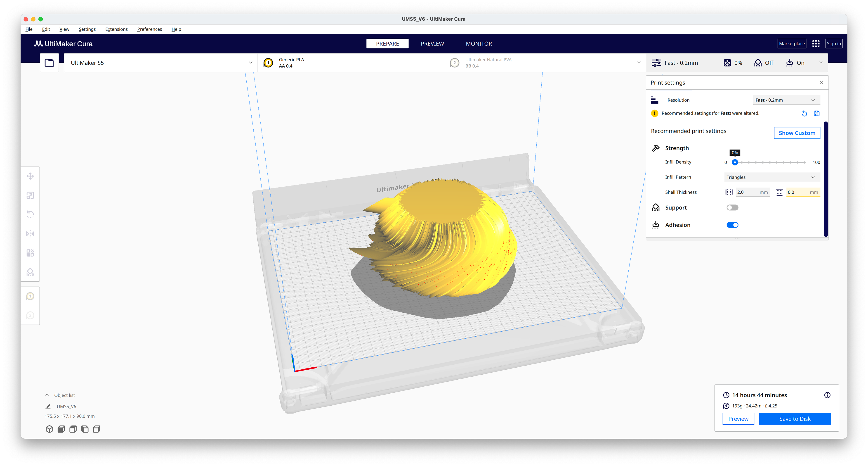This screenshot has width=868, height=466.
Task: Click the wall thickness 2.0 mm field
Action: click(x=753, y=192)
